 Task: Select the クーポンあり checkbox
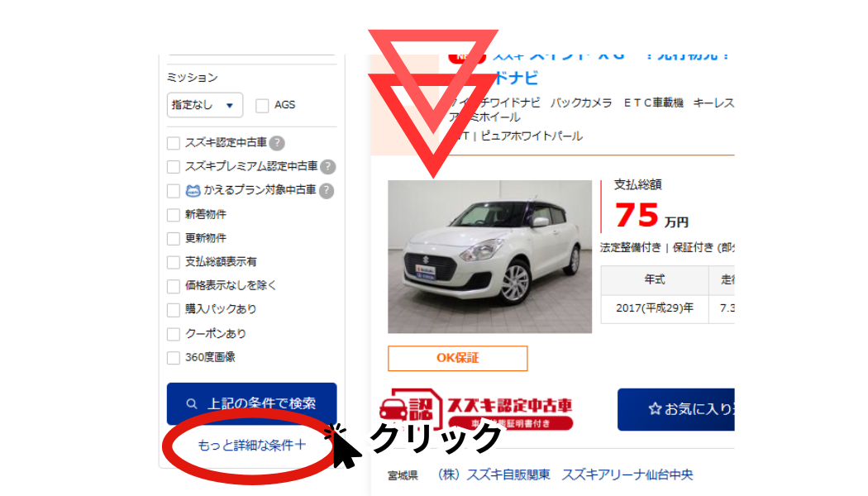coord(174,334)
